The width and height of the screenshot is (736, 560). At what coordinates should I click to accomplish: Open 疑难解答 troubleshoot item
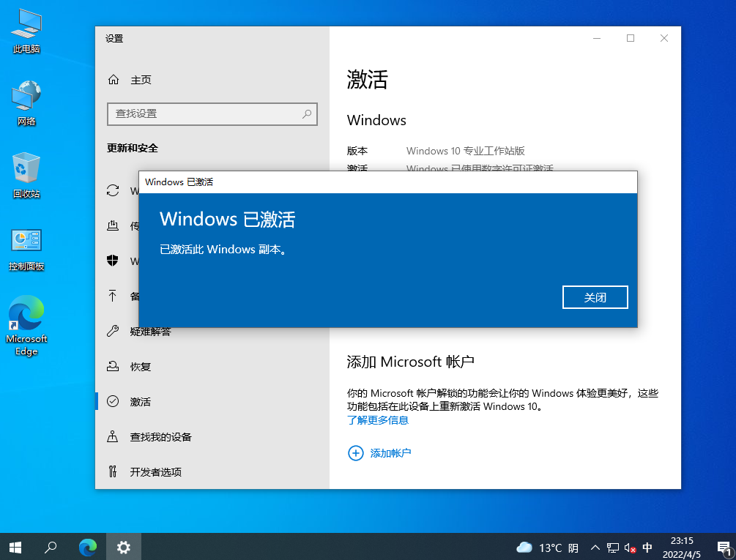[x=150, y=332]
